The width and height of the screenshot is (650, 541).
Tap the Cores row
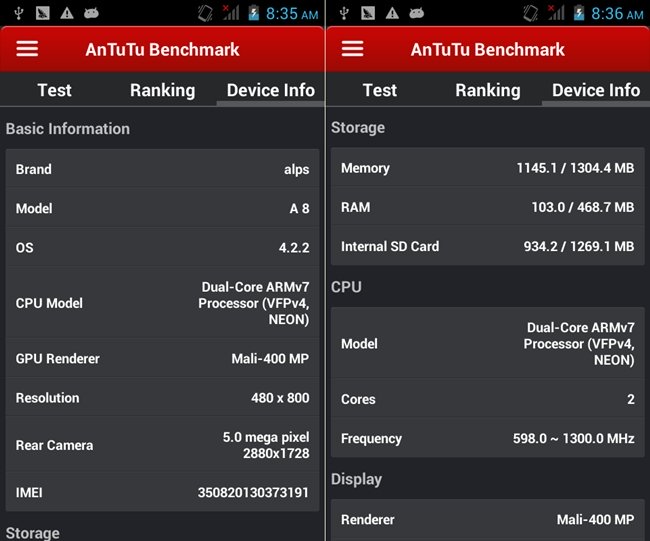tap(487, 399)
